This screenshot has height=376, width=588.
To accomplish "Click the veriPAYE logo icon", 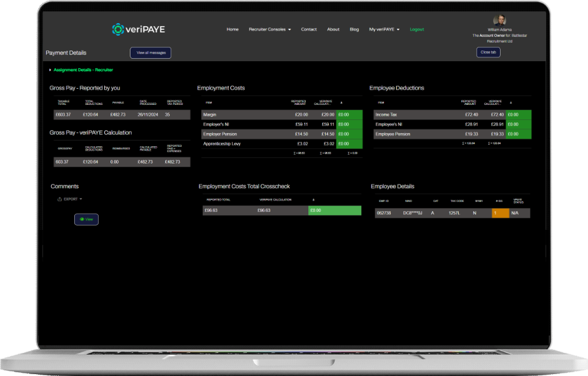I will (118, 29).
